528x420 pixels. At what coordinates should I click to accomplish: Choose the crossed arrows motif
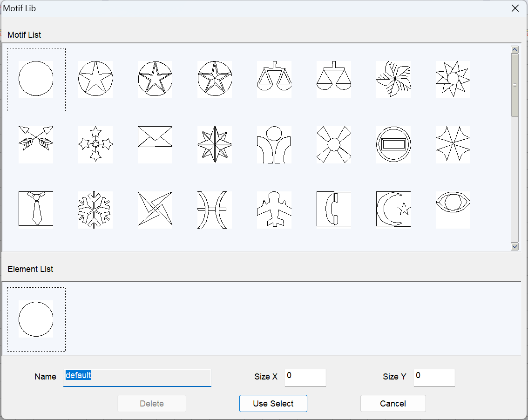[x=36, y=144]
